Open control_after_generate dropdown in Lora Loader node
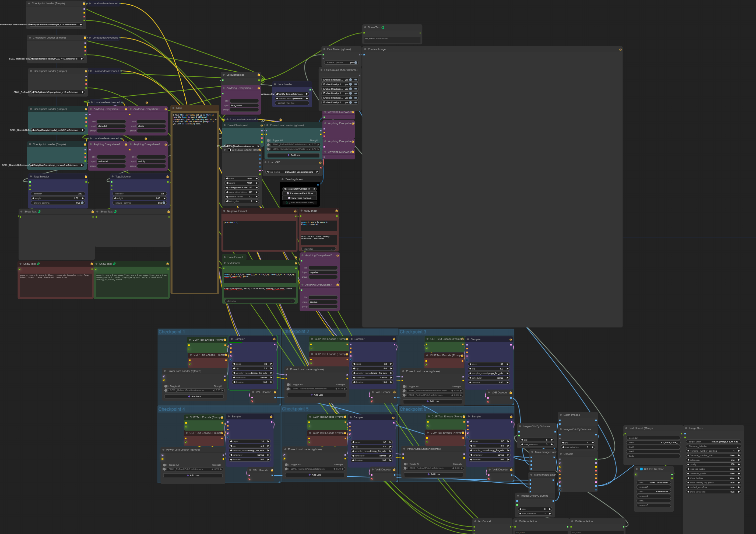 (x=292, y=99)
